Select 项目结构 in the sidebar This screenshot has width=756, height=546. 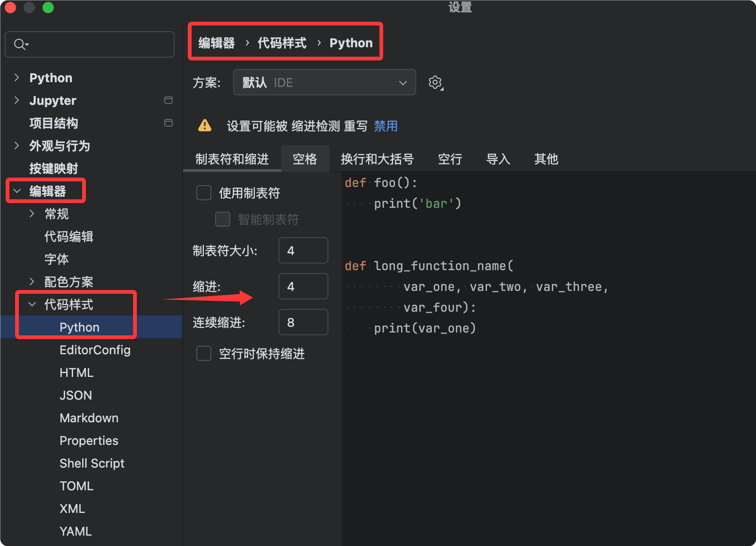point(54,123)
